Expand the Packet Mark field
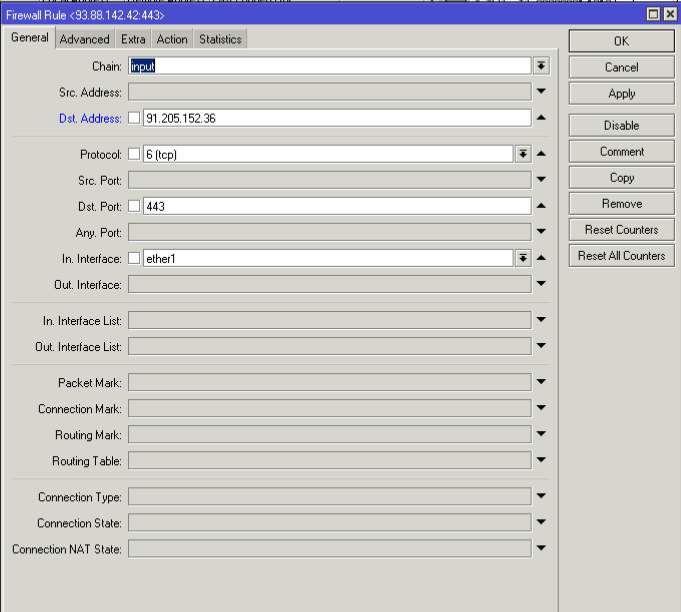The image size is (681, 612). click(541, 381)
